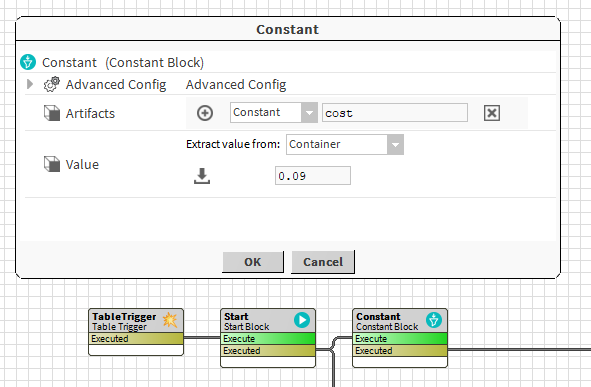Viewport: 591px width, 387px height.
Task: Select the TableTrigger block title
Action: pyautogui.click(x=124, y=317)
